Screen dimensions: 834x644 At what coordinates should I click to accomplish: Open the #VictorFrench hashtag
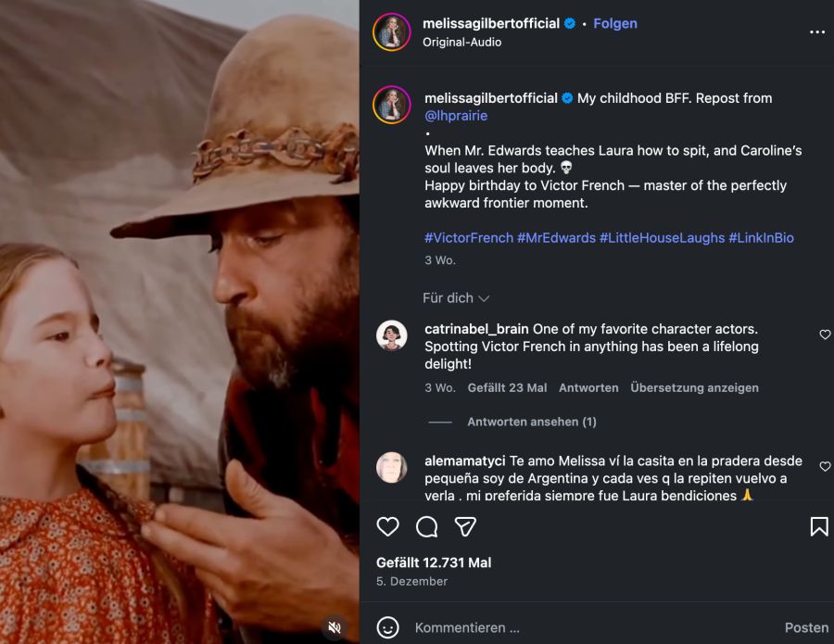469,238
